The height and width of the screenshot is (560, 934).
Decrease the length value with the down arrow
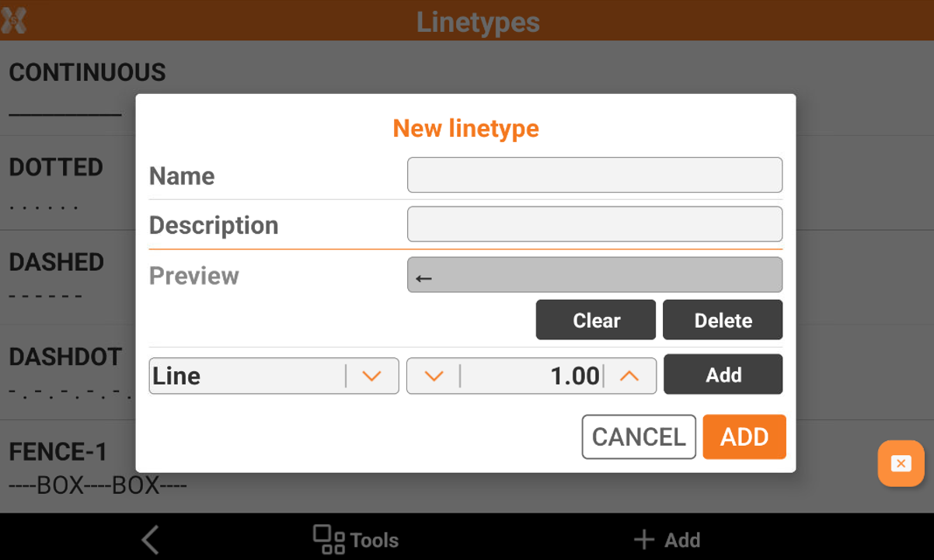(x=434, y=376)
